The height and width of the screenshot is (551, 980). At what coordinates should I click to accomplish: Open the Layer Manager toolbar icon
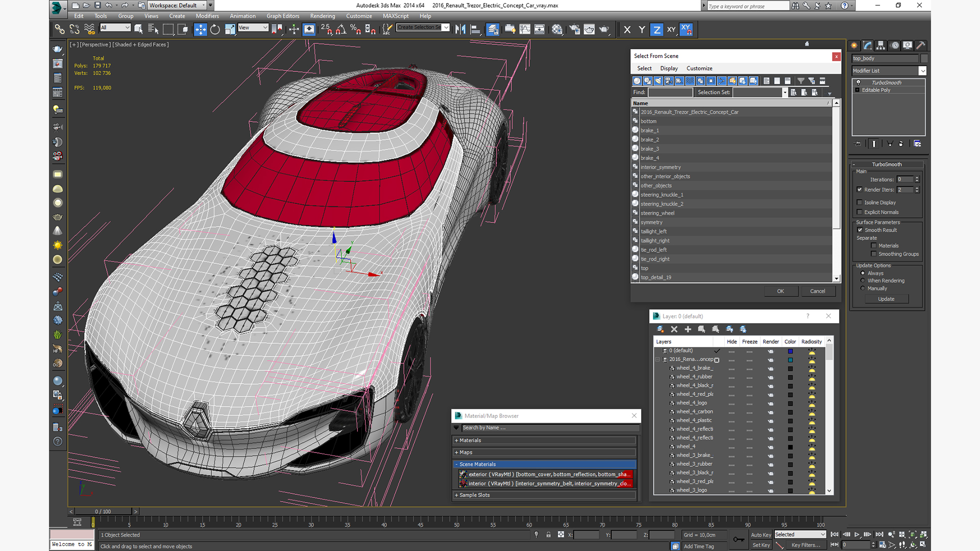click(493, 30)
